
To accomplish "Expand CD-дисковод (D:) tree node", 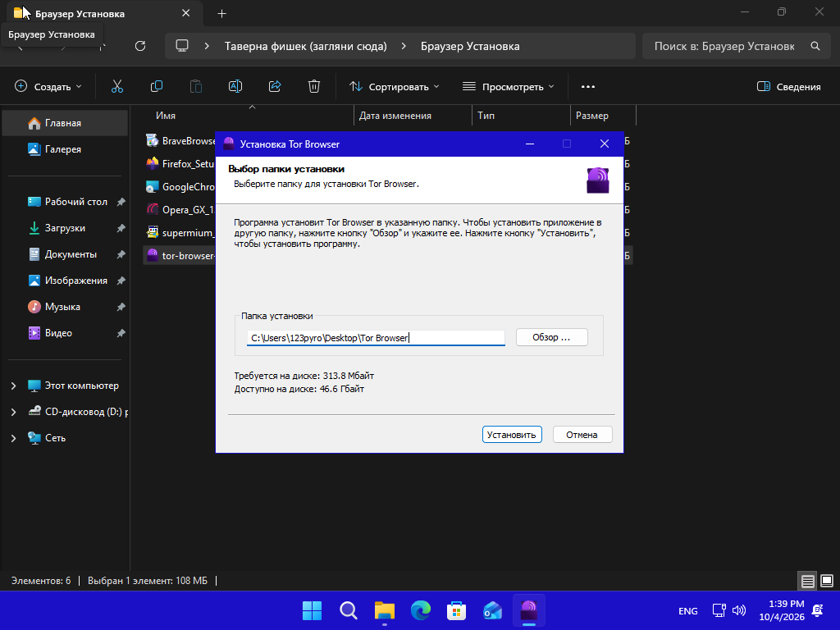I will tap(13, 412).
